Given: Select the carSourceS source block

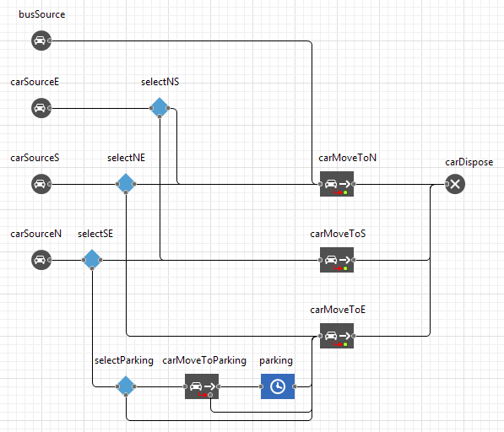Looking at the screenshot, I should pyautogui.click(x=41, y=184).
